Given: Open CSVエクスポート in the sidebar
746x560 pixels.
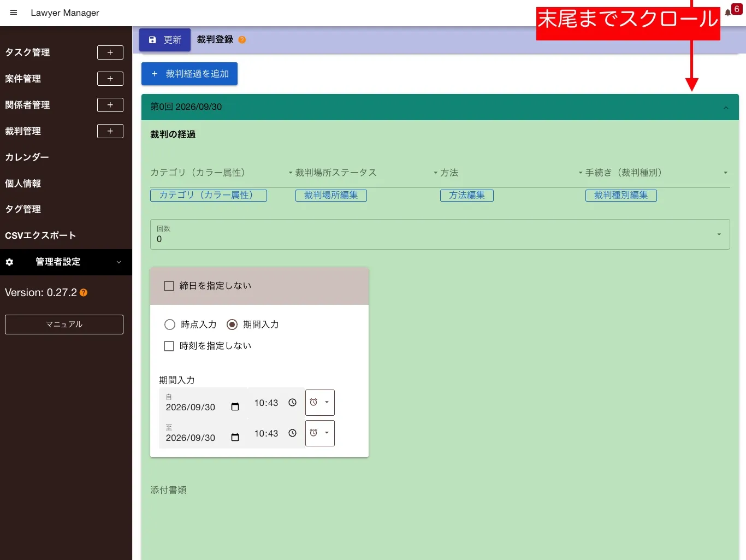Looking at the screenshot, I should pyautogui.click(x=40, y=235).
